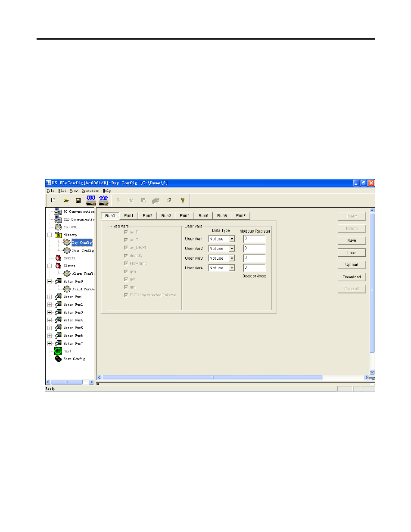Toggle the qvt checkbox

126,279
